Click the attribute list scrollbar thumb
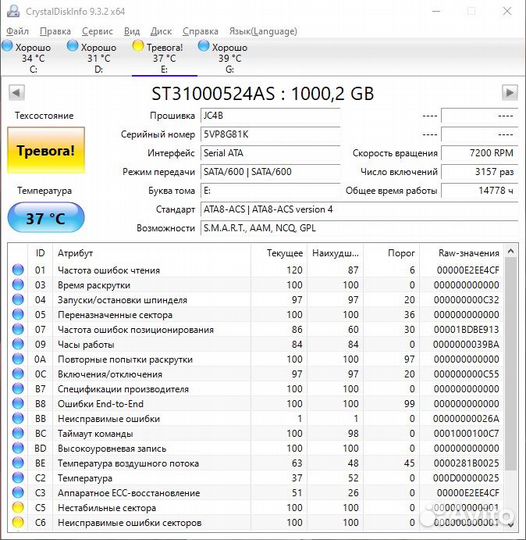 (511, 364)
